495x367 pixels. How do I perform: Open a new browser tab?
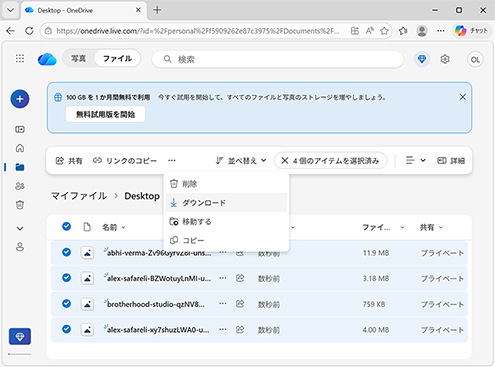tap(157, 10)
